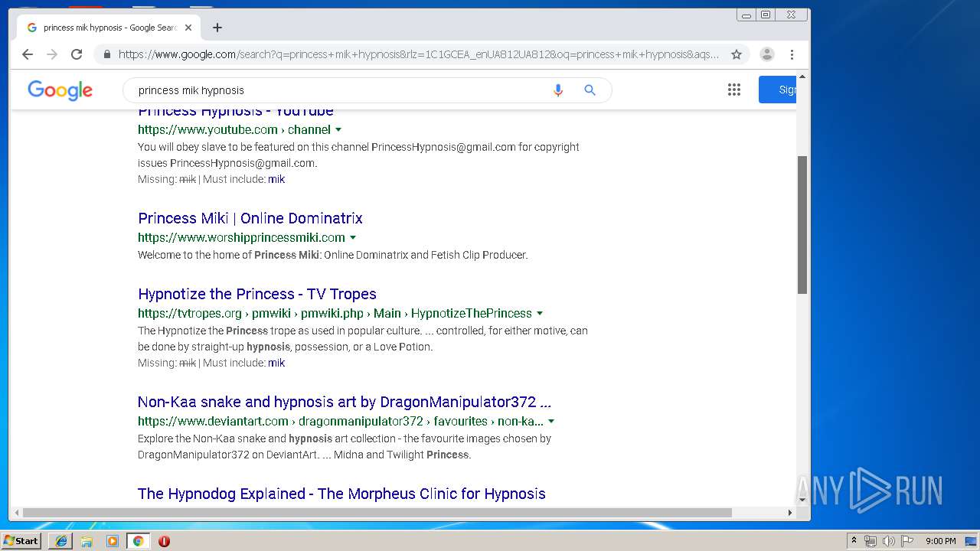Click the browser address bar URL
Image resolution: width=980 pixels, height=551 pixels.
click(419, 54)
